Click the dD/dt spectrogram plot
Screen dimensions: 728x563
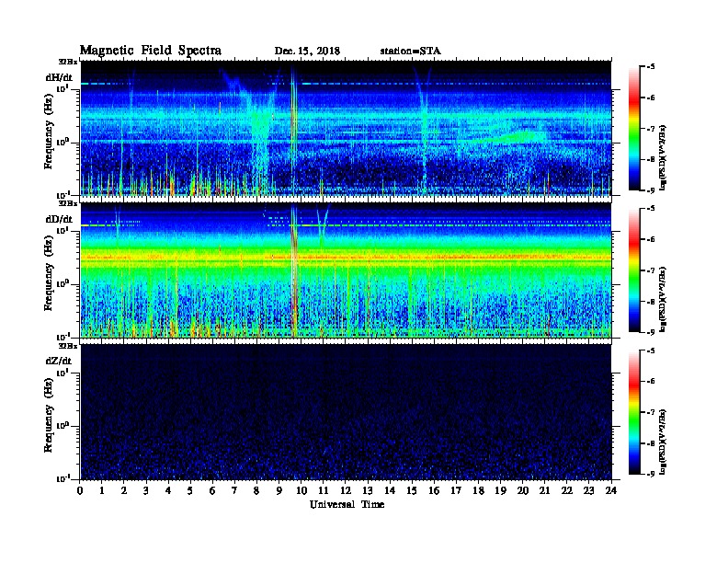pyautogui.click(x=346, y=270)
